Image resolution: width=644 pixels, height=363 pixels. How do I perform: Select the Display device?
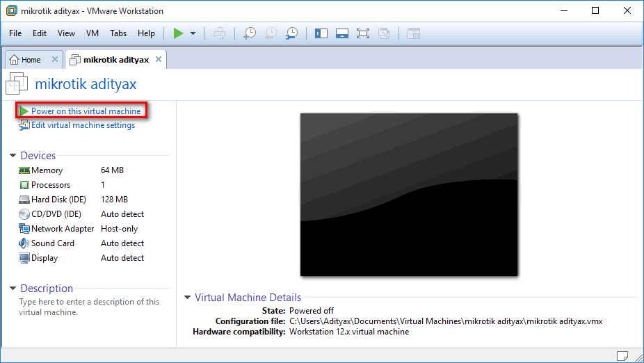81,258
